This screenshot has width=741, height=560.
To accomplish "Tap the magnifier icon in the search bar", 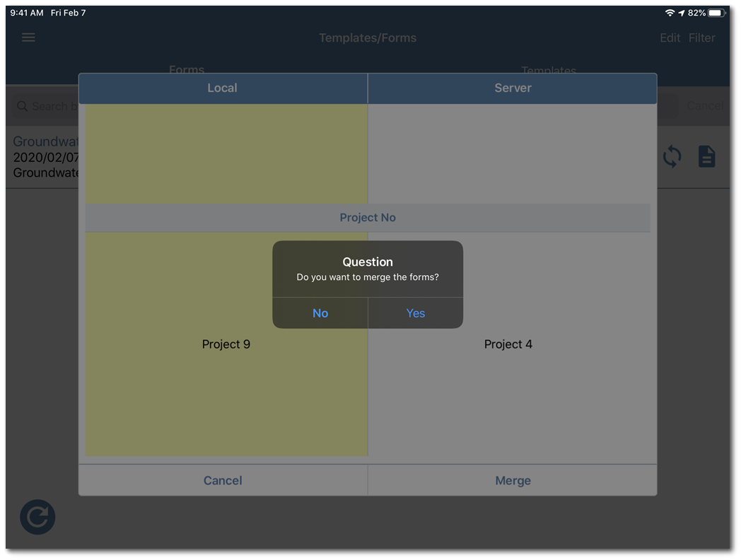I will 23,106.
